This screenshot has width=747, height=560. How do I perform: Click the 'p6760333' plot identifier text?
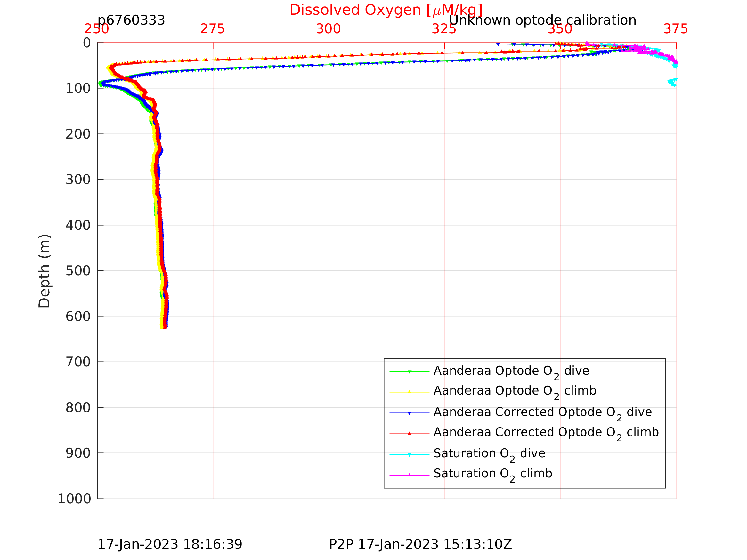131,20
